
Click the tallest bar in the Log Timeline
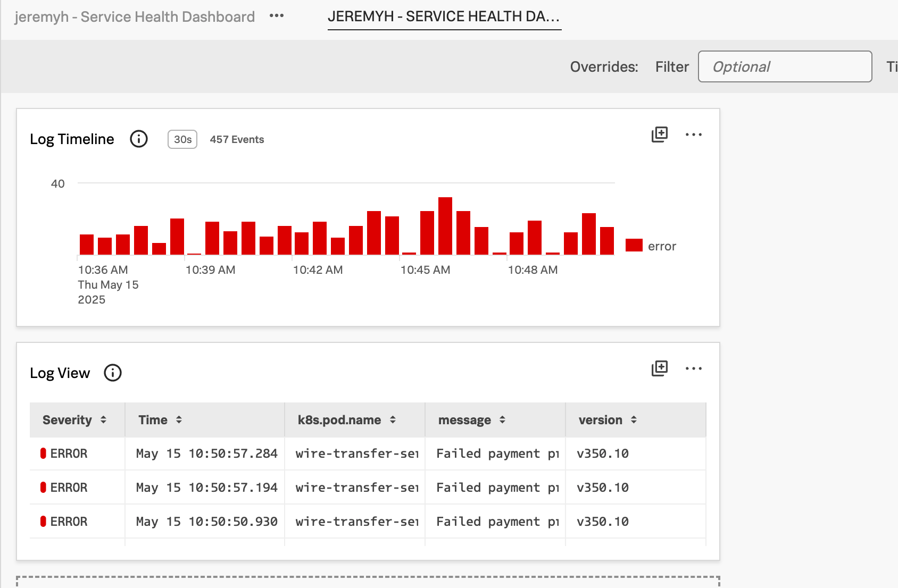pos(445,226)
